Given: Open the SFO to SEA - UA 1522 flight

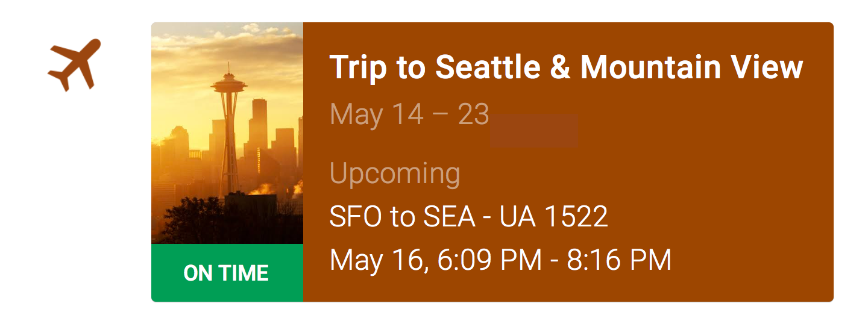Looking at the screenshot, I should 468,217.
